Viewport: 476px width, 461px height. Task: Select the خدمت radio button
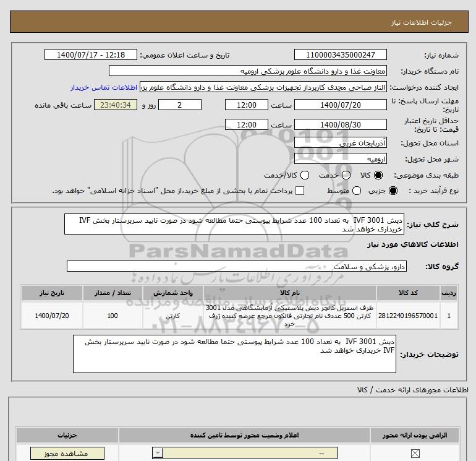(x=346, y=175)
